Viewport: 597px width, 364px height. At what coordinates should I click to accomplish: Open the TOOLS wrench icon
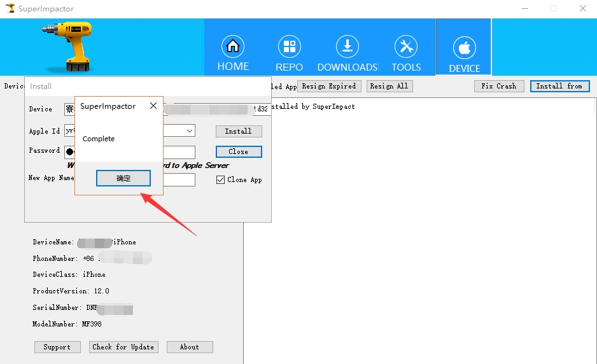coord(406,46)
